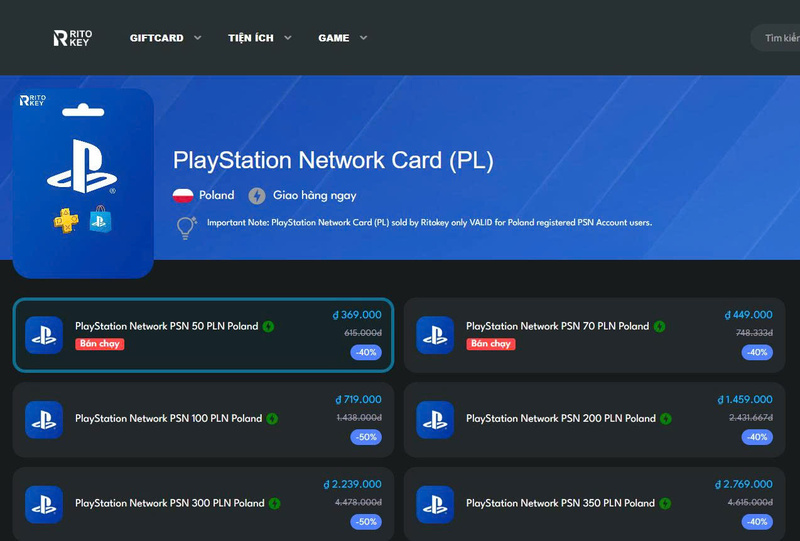Expand the chevron next to GIFTCARD

point(197,38)
